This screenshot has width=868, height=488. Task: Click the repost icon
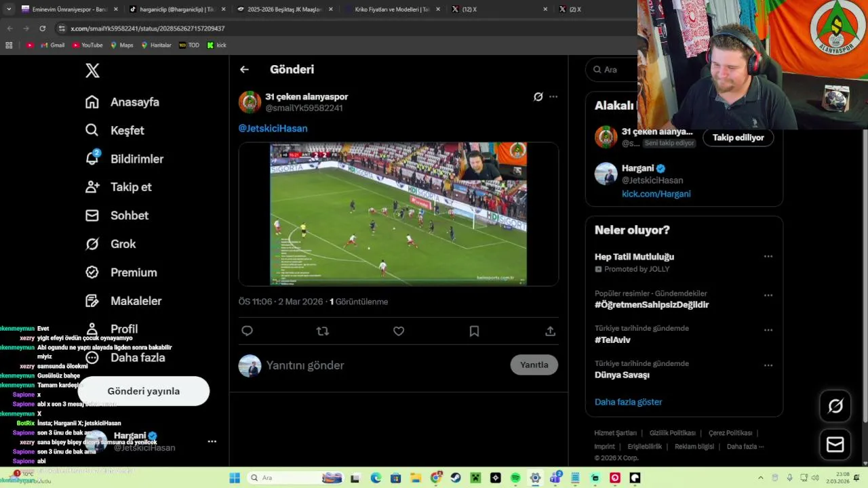click(323, 331)
